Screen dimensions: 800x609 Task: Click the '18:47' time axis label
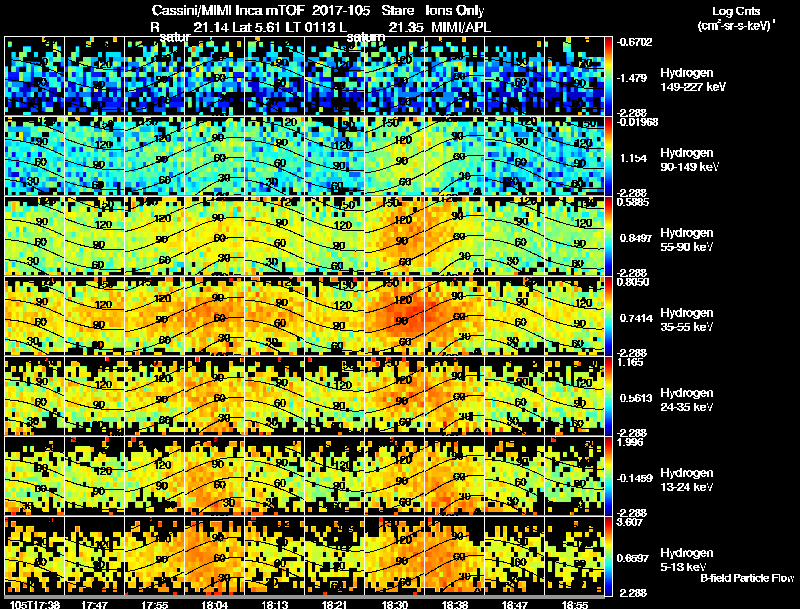pos(515,605)
